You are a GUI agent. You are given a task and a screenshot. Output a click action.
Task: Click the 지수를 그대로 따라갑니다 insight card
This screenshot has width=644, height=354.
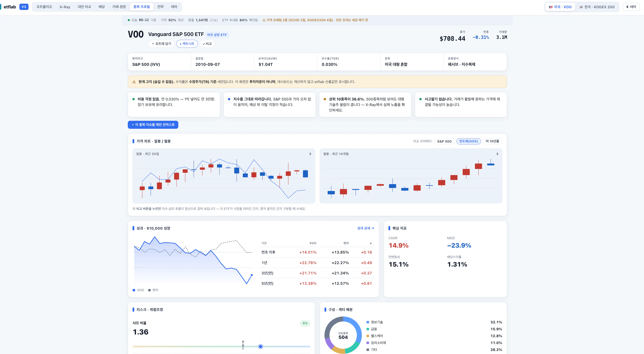coord(270,105)
